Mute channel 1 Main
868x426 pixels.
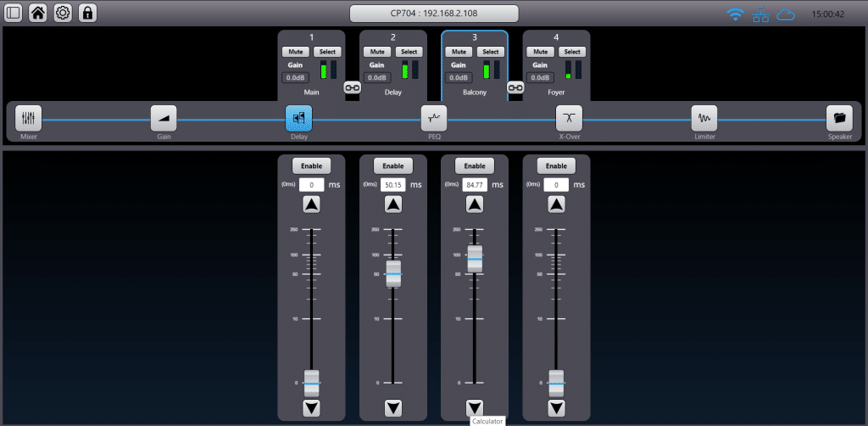coord(296,52)
